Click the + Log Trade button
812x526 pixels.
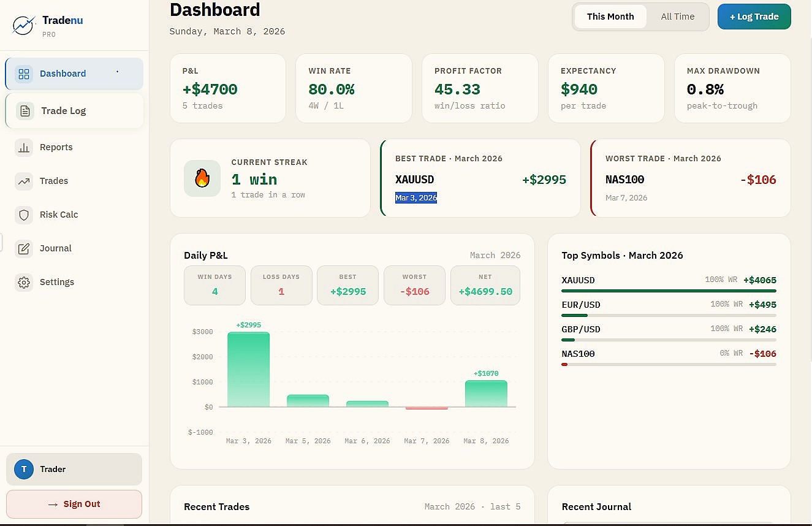pos(754,17)
